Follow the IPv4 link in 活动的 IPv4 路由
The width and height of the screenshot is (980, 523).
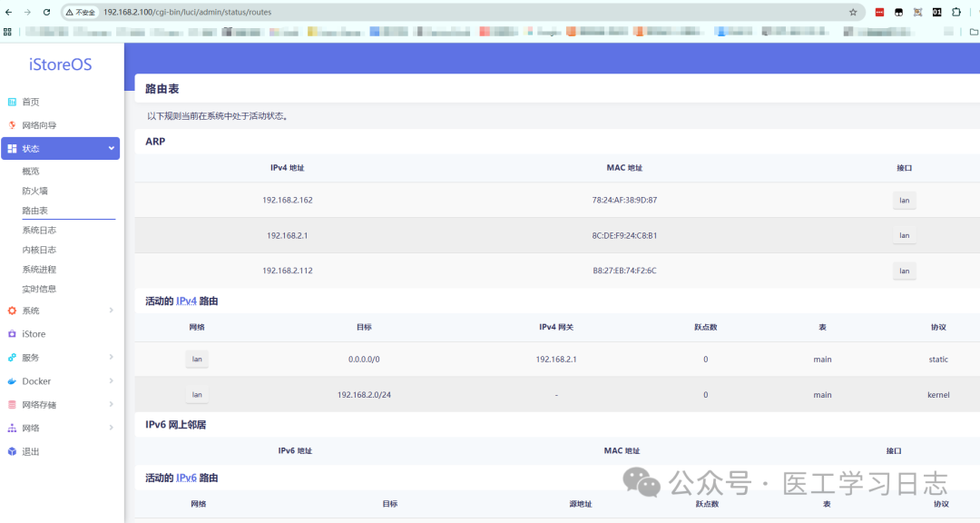(186, 301)
